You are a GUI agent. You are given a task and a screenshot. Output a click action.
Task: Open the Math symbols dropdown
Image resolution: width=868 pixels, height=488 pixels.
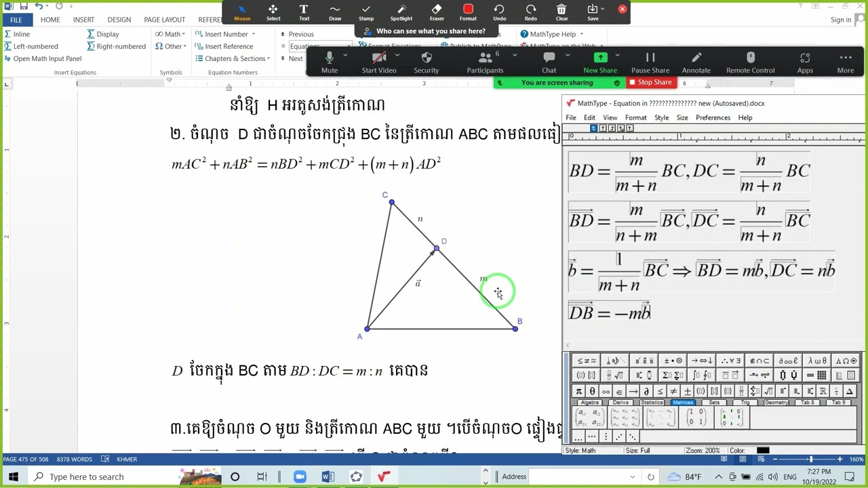170,34
